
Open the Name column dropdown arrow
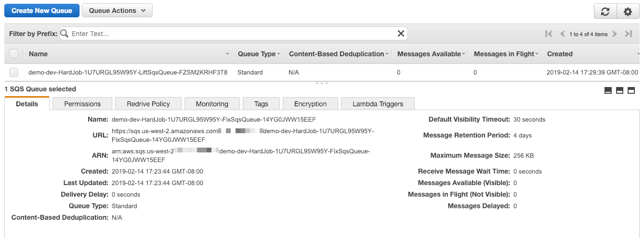coord(227,54)
